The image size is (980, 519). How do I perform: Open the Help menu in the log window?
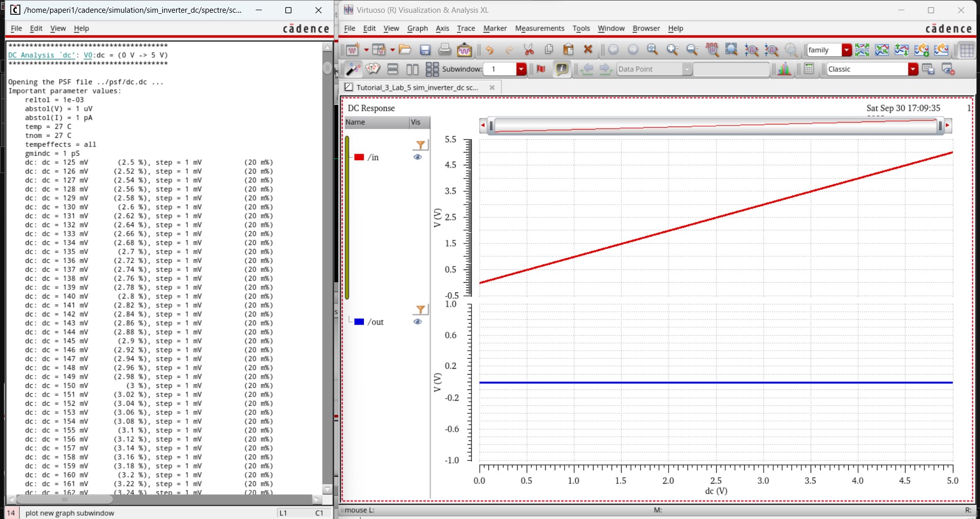(81, 29)
